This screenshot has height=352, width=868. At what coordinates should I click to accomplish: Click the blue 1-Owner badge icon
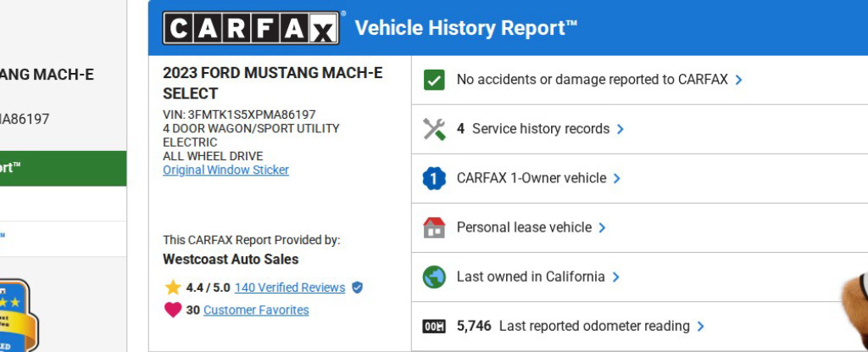tap(434, 178)
